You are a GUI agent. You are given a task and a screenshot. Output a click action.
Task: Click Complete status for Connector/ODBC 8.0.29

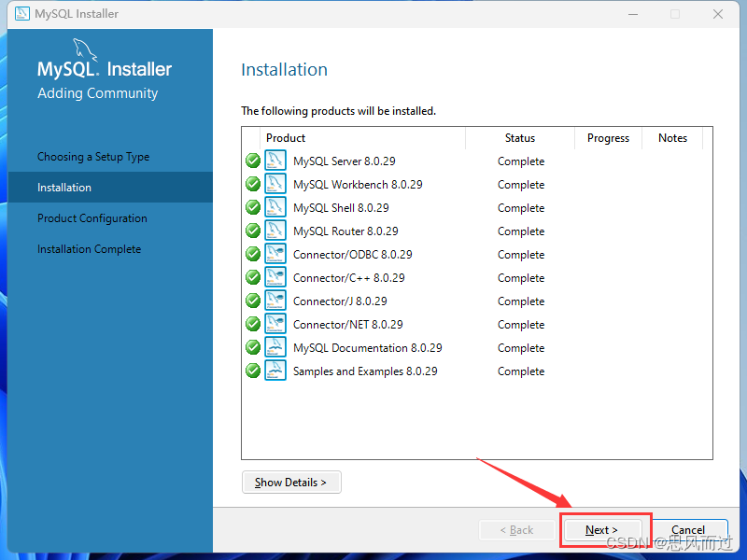click(x=521, y=255)
